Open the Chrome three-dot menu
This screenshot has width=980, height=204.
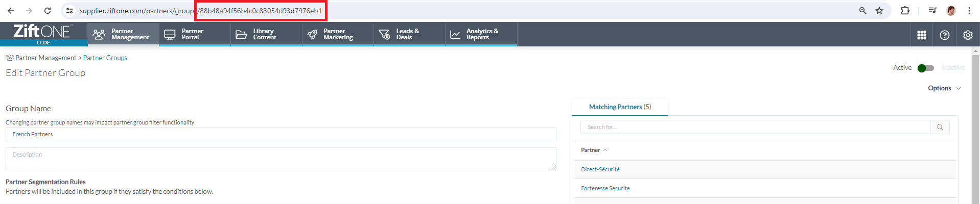pyautogui.click(x=969, y=11)
